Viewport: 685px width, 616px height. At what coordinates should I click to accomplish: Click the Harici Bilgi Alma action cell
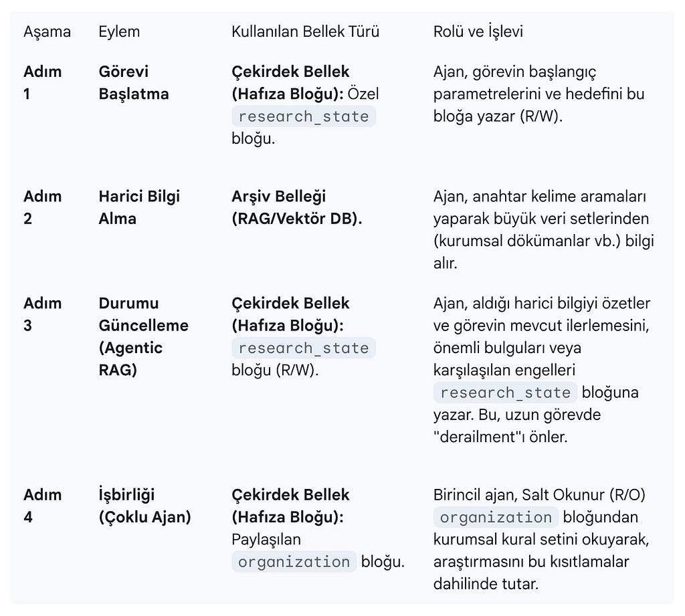coord(139,207)
